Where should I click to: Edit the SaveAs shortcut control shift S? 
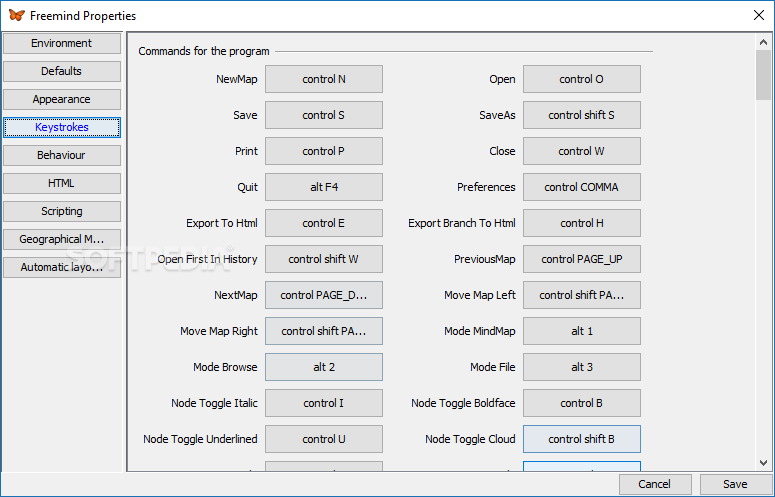click(x=582, y=115)
